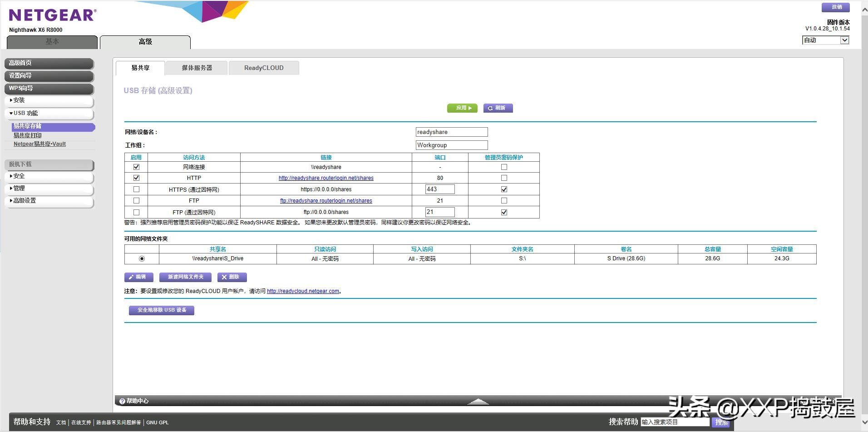Image resolution: width=868 pixels, height=432 pixels.
Task: Open 路由器常见问题解答 footer link
Action: tap(118, 422)
